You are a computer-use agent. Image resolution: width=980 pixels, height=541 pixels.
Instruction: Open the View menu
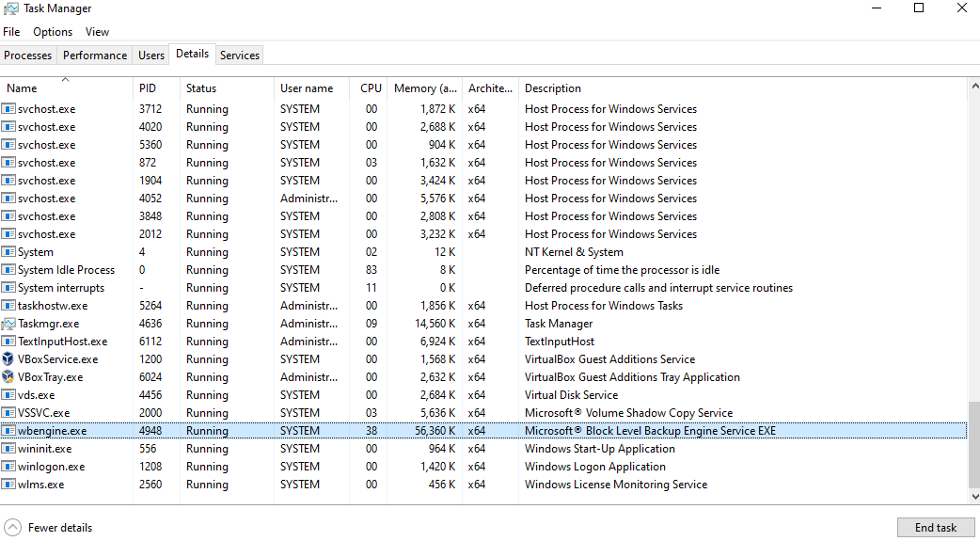[x=97, y=32]
